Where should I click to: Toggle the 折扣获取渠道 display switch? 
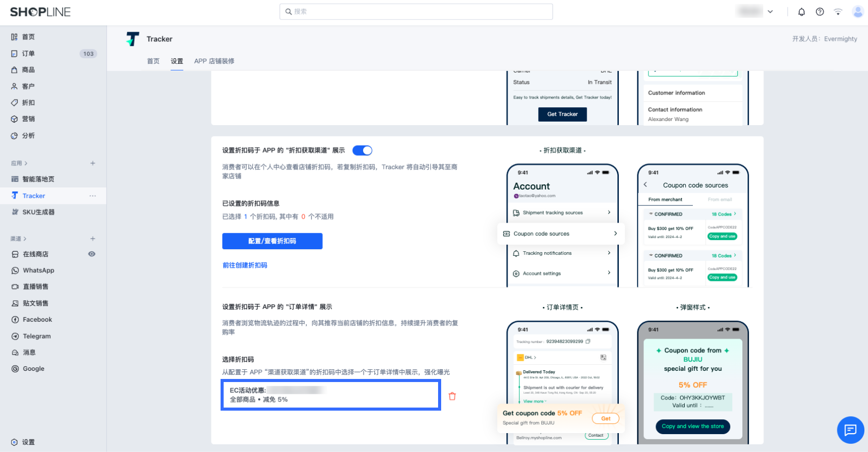coord(362,150)
